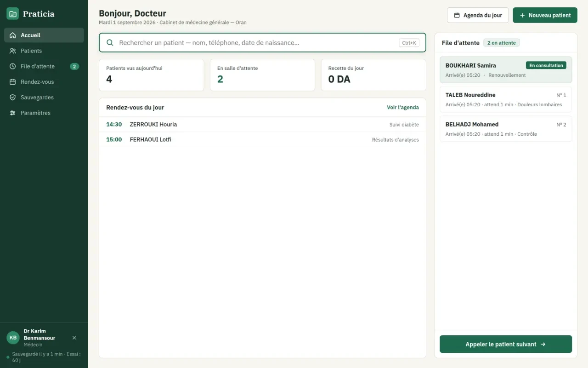Viewport: 588px width, 368px height.
Task: Open File d'attente in the sidebar
Action: (44, 67)
